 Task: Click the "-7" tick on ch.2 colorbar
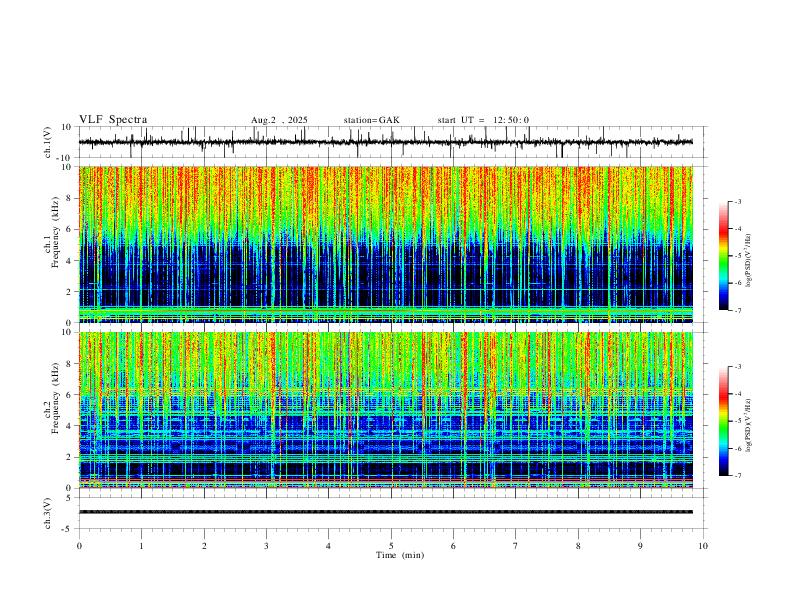point(737,476)
